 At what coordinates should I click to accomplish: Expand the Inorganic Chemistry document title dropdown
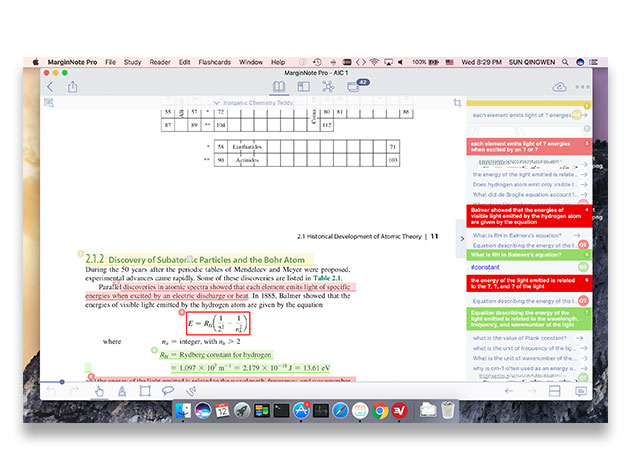click(x=254, y=103)
